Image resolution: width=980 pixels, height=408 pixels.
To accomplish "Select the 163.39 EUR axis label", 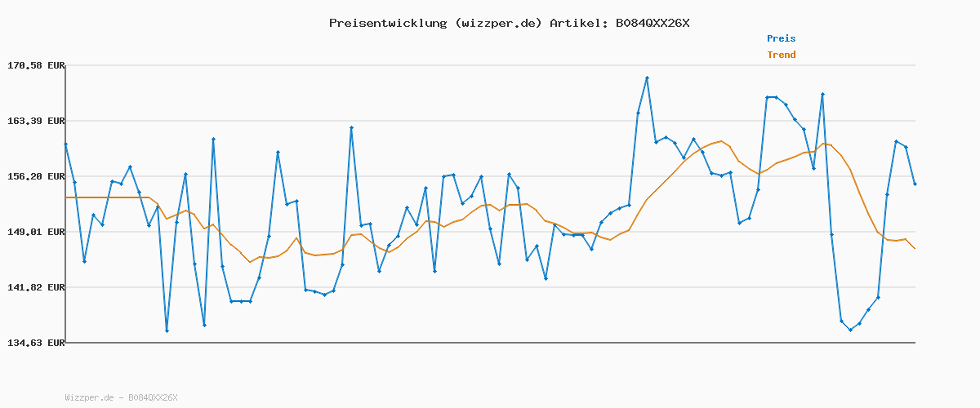I will (36, 121).
